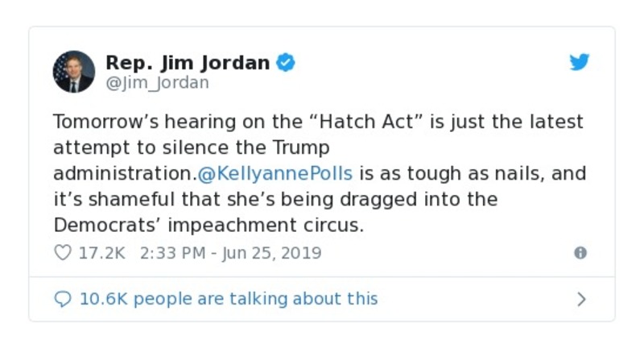Click the @Jim_Jordan handle

pyautogui.click(x=157, y=82)
